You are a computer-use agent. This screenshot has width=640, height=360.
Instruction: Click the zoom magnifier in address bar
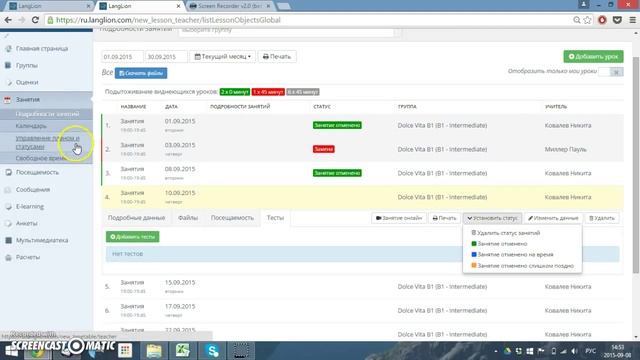point(577,20)
